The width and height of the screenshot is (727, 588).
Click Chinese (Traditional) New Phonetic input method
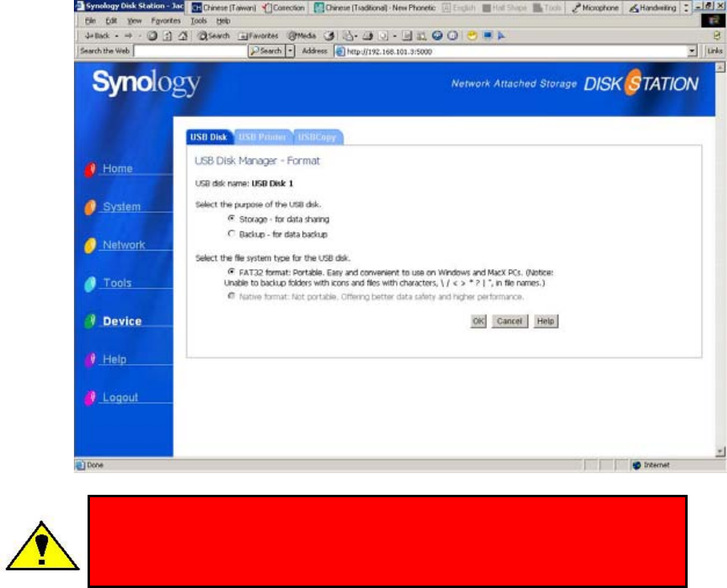[374, 8]
